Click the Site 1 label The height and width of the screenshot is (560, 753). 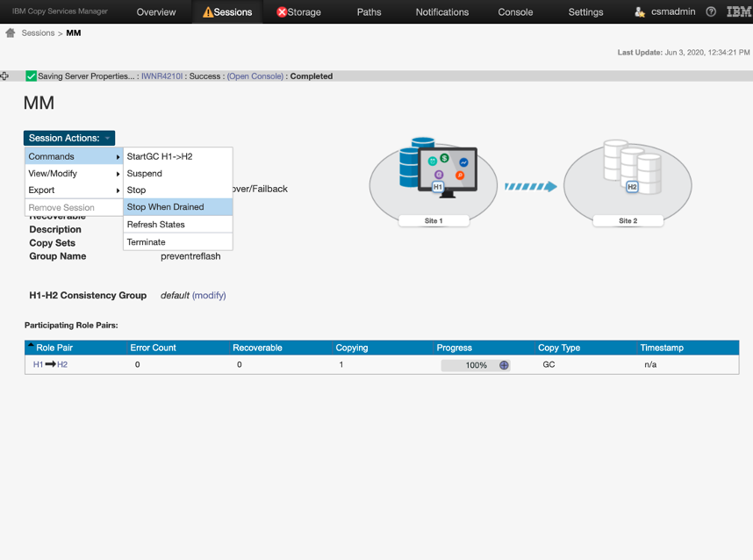pyautogui.click(x=434, y=220)
